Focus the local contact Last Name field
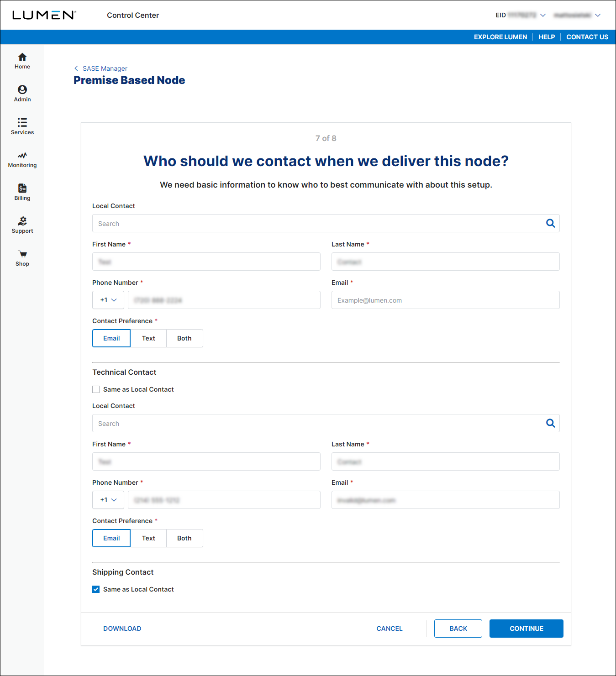This screenshot has width=616, height=676. pos(446,262)
